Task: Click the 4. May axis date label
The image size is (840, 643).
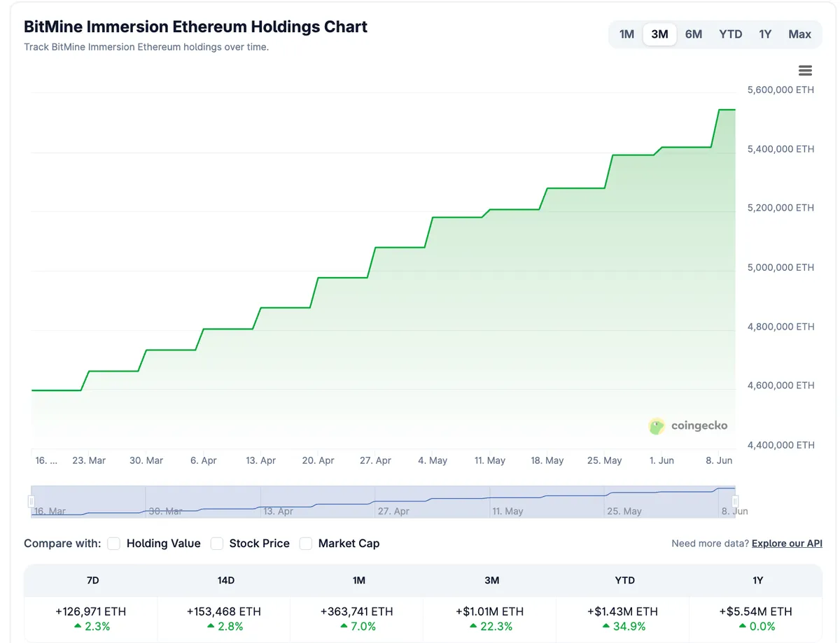Action: (x=433, y=460)
